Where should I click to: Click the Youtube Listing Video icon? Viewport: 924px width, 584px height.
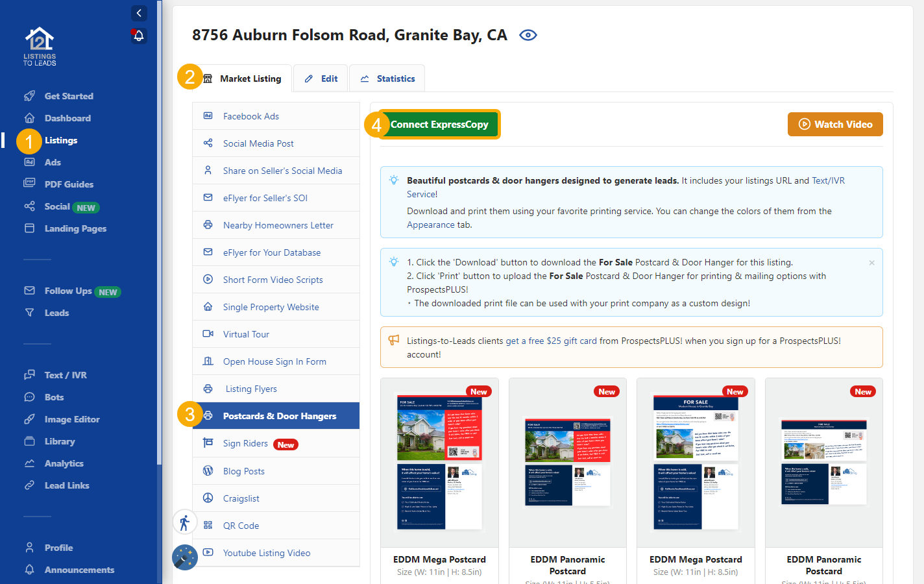point(208,553)
